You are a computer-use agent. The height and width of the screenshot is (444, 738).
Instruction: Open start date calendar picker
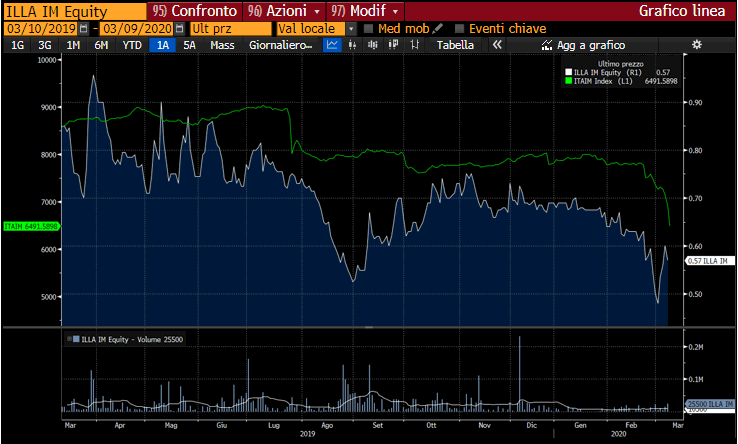pos(82,29)
